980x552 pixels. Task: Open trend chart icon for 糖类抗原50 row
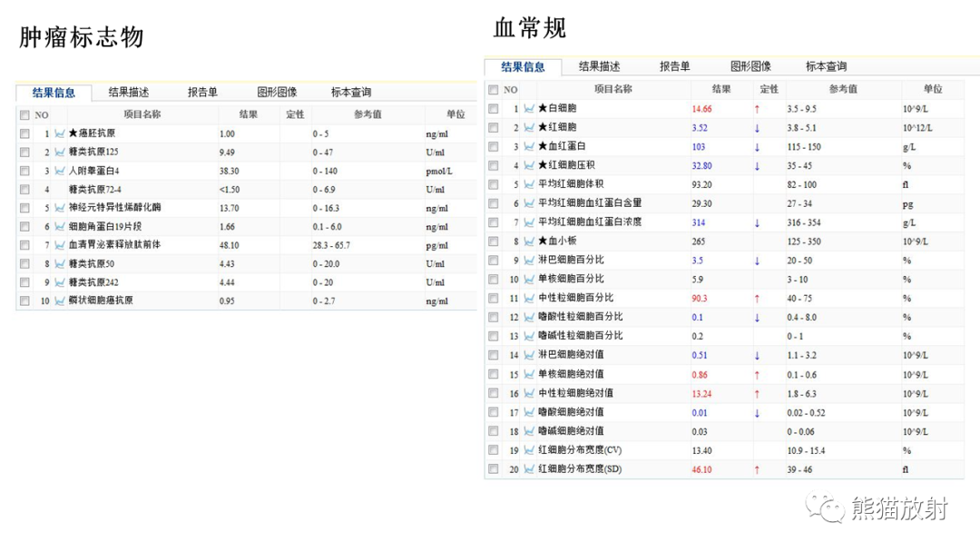[x=59, y=264]
